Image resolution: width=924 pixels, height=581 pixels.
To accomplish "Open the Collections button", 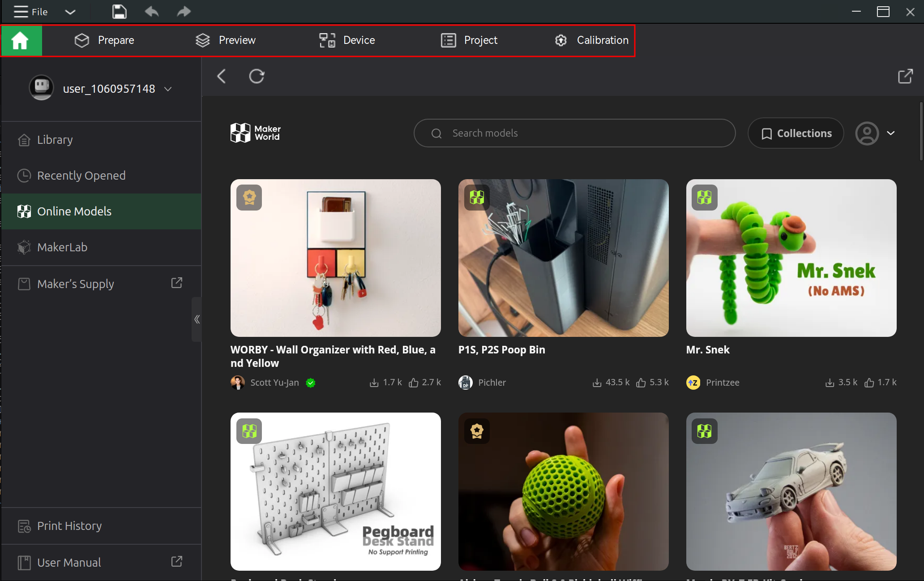I will 796,133.
